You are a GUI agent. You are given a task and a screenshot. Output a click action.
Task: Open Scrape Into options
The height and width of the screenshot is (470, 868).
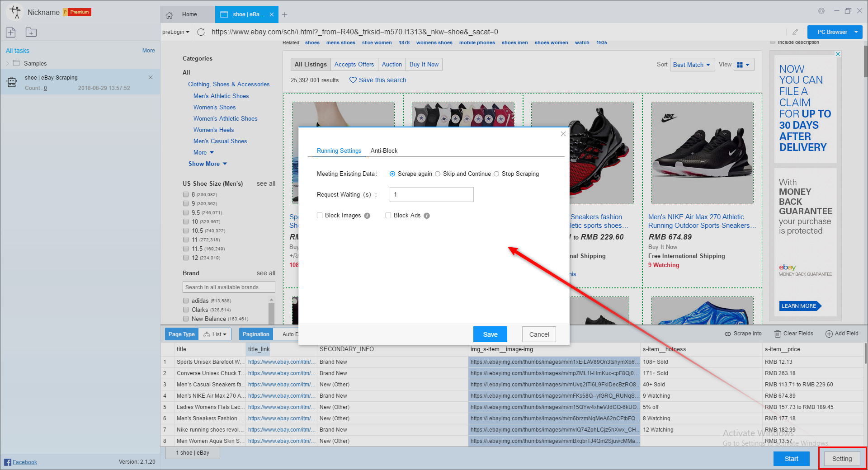[743, 334]
